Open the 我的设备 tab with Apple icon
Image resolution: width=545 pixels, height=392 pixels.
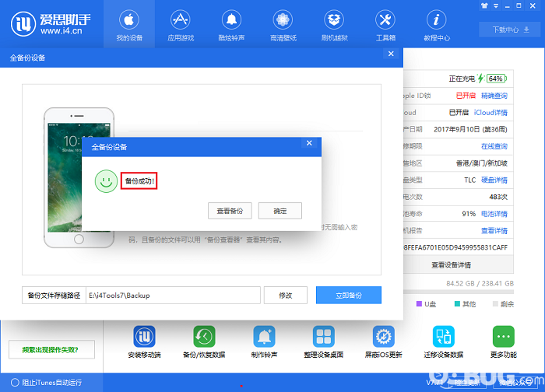129,25
